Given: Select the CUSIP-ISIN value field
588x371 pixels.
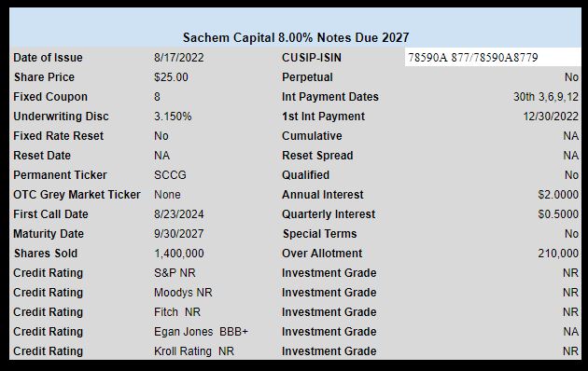Looking at the screenshot, I should 493,57.
